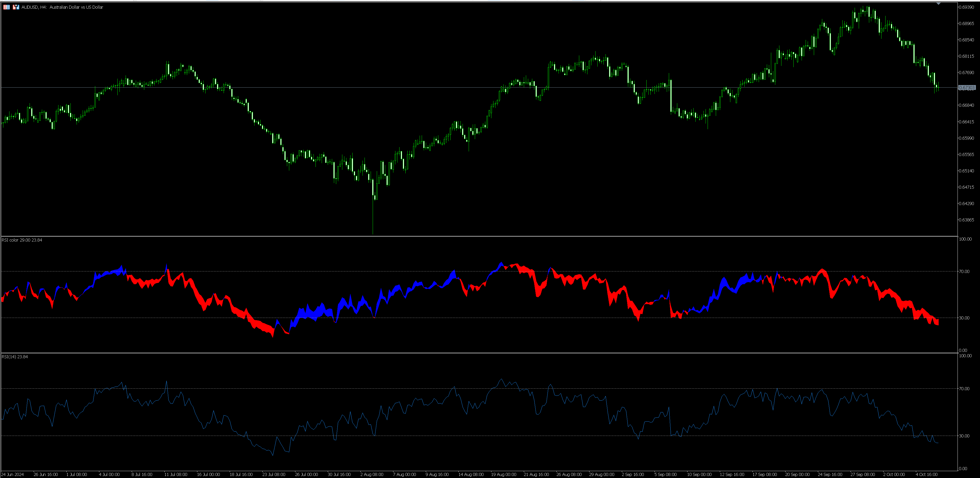Click the '2 Aug 08:00' time label
The width and height of the screenshot is (980, 478).
372,475
